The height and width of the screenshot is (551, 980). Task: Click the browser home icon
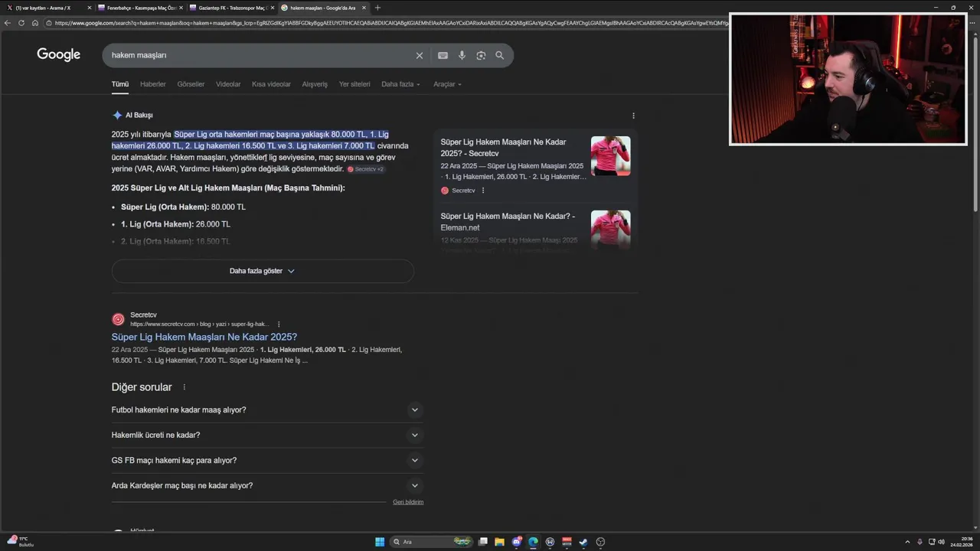click(x=35, y=23)
